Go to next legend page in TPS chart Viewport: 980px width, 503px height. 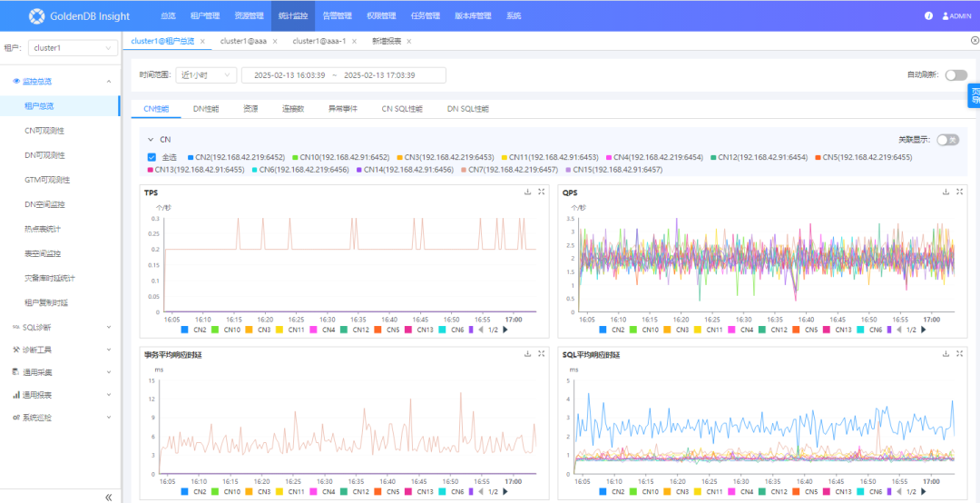pos(505,330)
